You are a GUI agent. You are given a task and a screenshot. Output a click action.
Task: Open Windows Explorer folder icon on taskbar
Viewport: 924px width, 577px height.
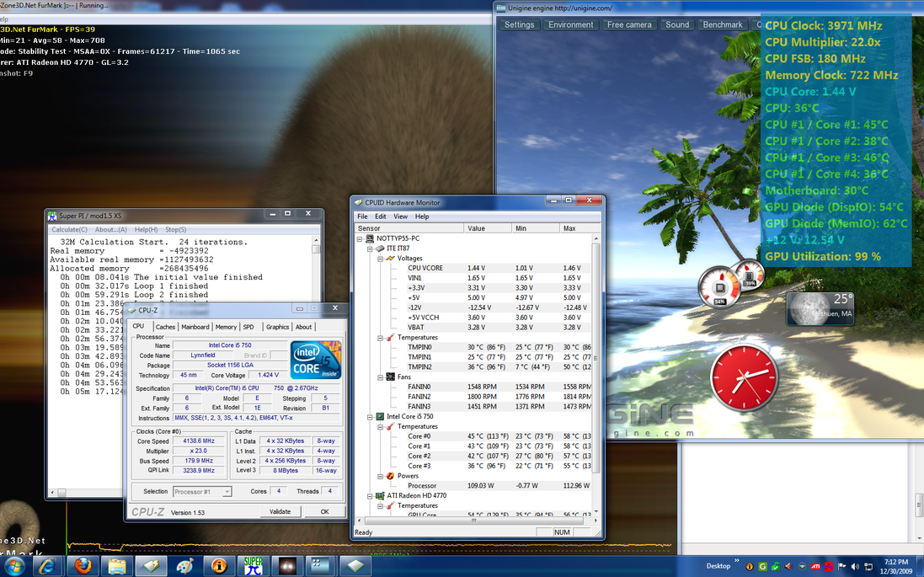tap(117, 567)
